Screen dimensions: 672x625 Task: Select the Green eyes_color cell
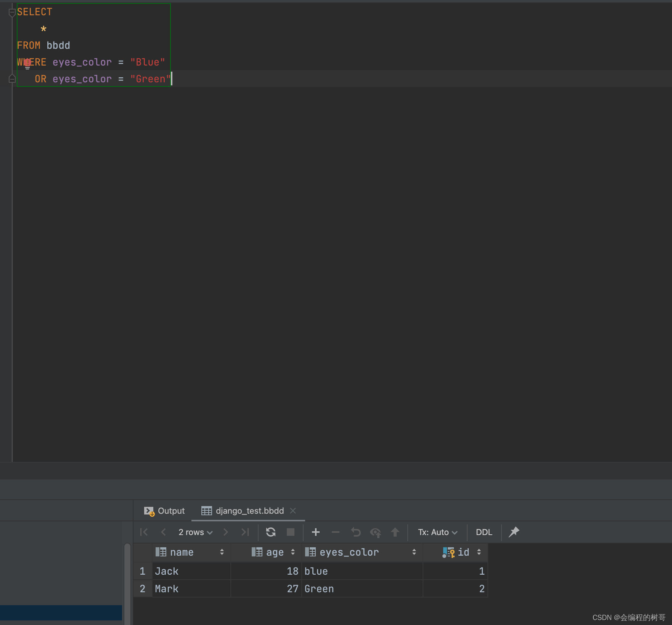(x=362, y=588)
